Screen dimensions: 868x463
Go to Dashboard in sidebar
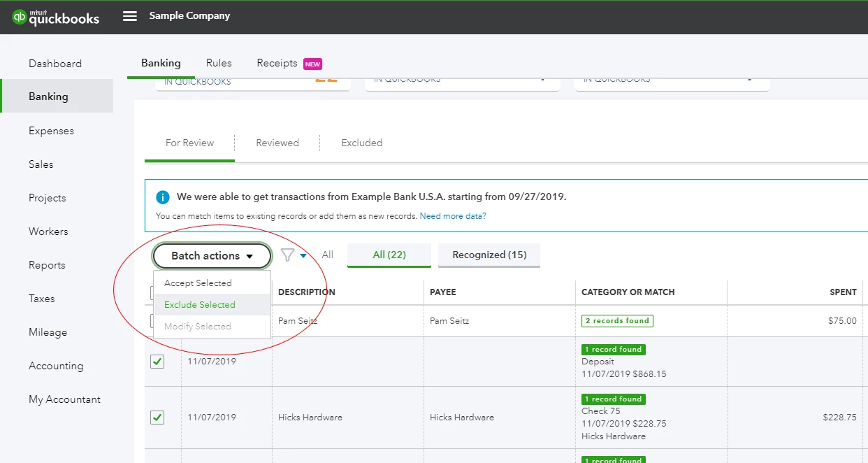[x=55, y=64]
